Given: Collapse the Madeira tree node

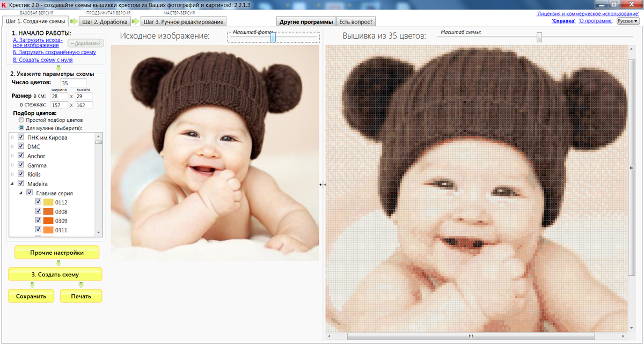Looking at the screenshot, I should [x=13, y=184].
